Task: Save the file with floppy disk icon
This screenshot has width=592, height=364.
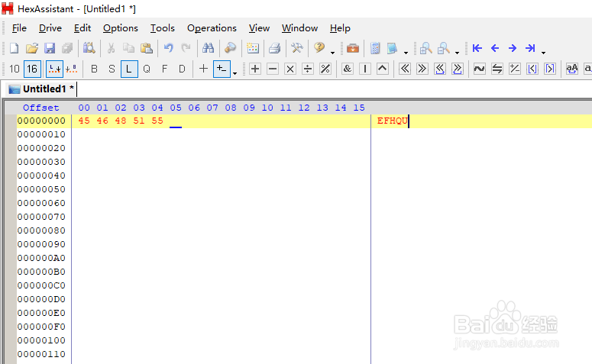Action: pyautogui.click(x=50, y=48)
